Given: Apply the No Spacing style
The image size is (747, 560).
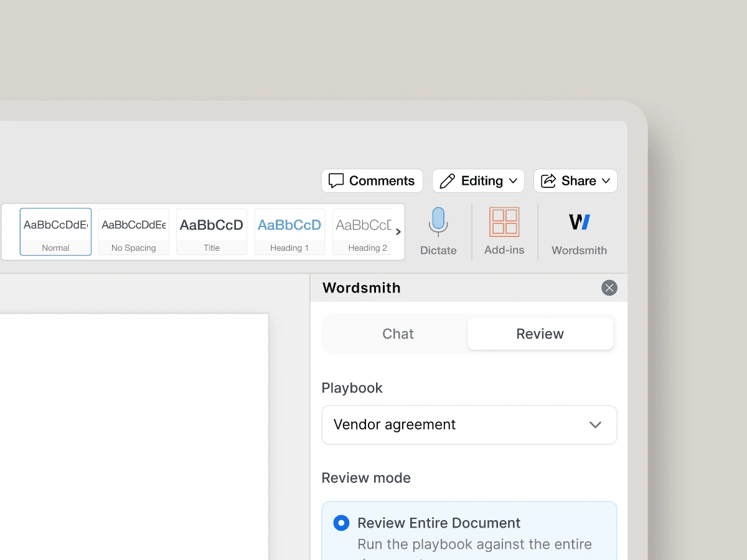Looking at the screenshot, I should pos(134,231).
